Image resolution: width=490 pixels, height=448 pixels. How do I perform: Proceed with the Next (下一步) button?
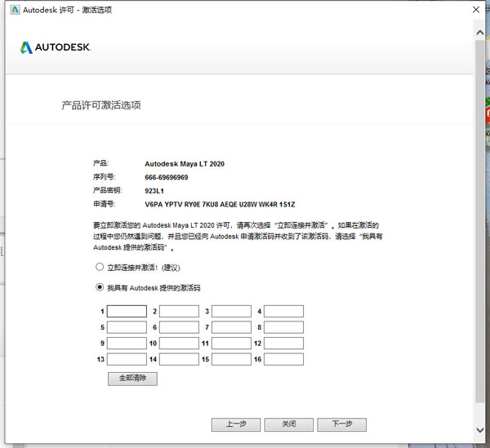click(x=342, y=424)
